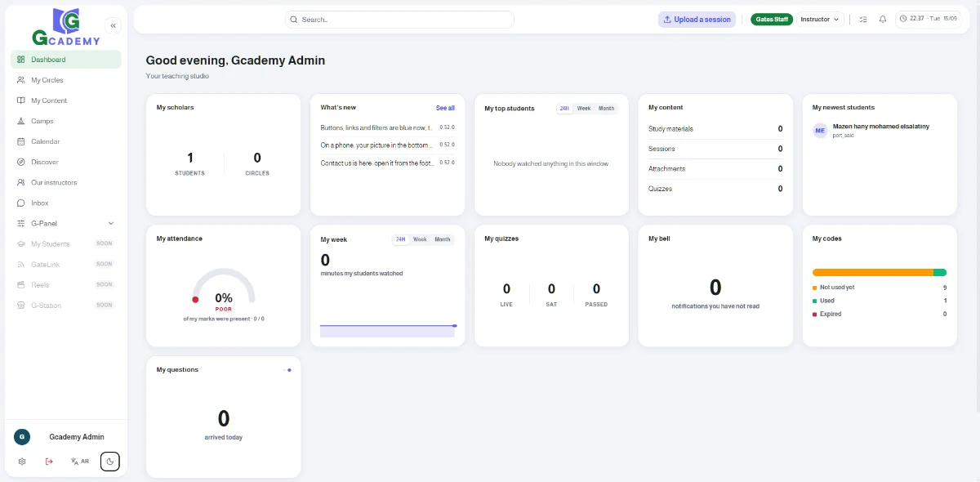Screen dimensions: 980x482
Task: Open Mazen hany mohamed elsalatiny profile
Action: (x=880, y=127)
